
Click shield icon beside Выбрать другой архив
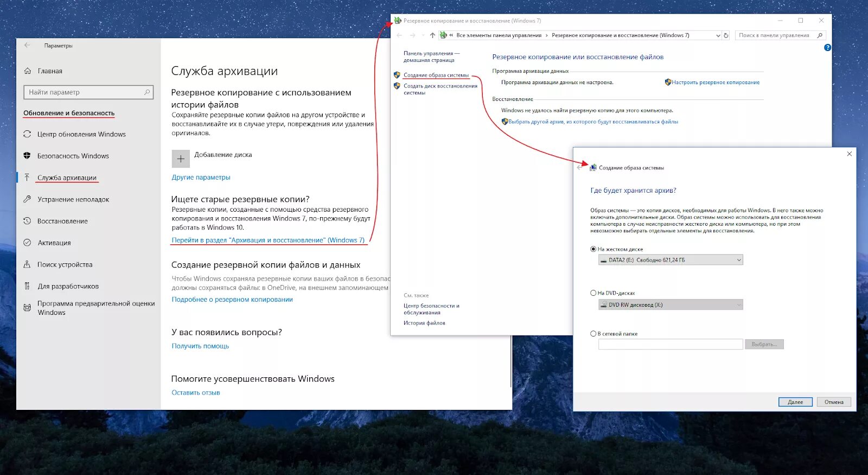click(505, 122)
